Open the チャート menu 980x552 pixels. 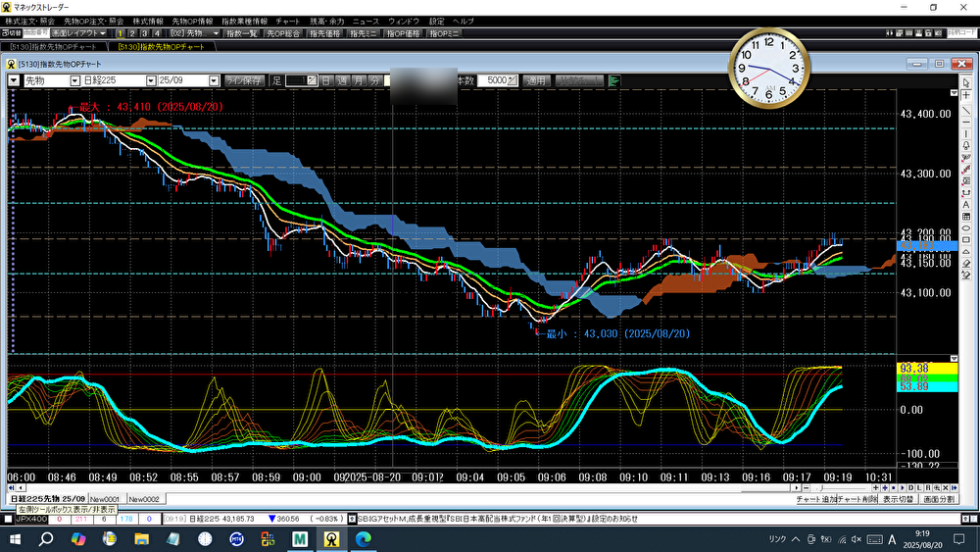(x=288, y=22)
